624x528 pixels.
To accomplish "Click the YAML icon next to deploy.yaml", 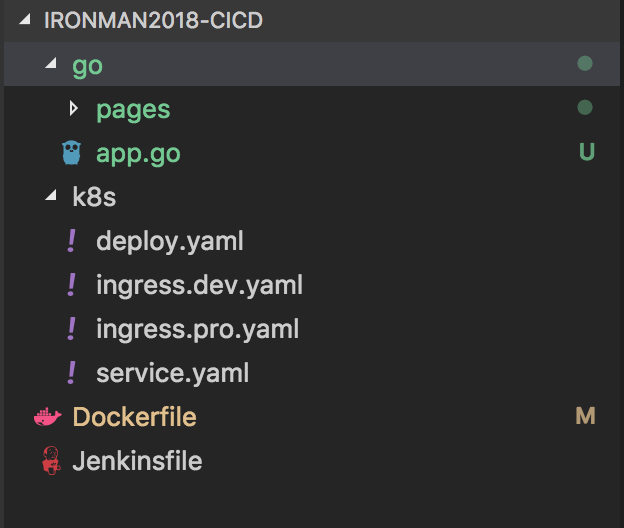I will tap(71, 241).
